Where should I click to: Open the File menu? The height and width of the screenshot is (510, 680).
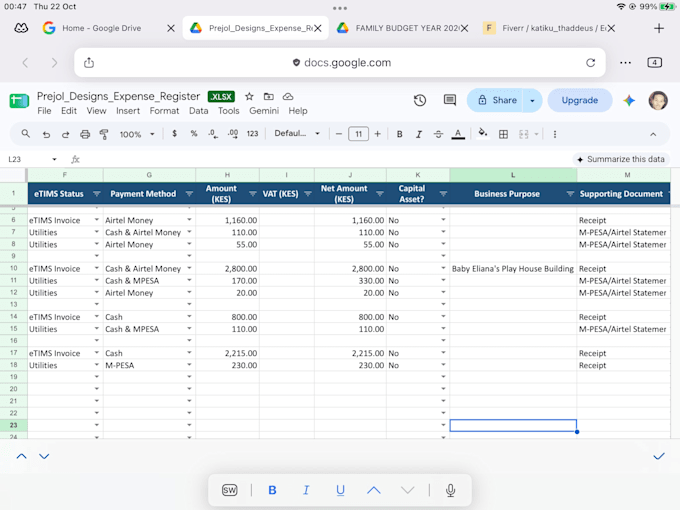point(44,111)
